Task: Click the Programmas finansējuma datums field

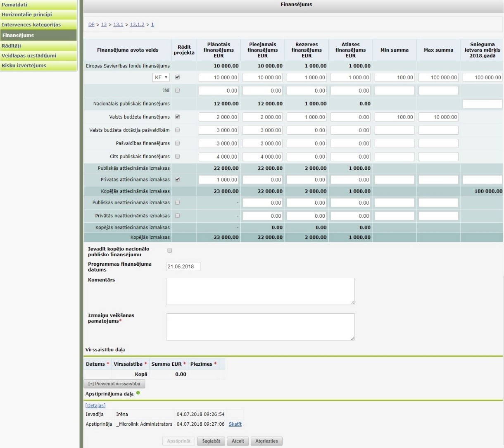Action: point(183,267)
